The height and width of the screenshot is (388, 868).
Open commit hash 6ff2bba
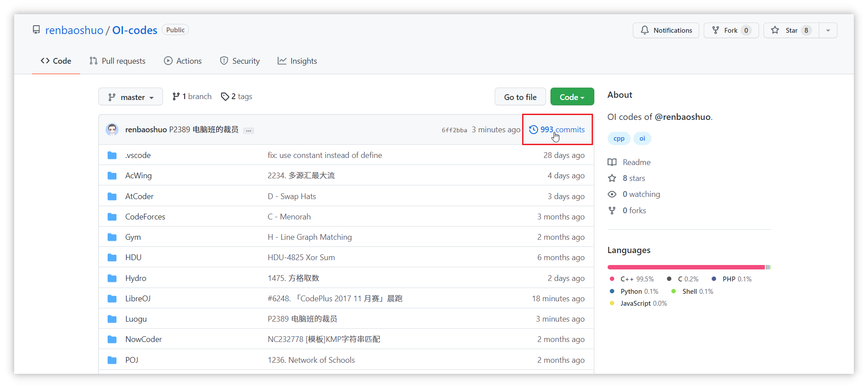[x=454, y=130]
